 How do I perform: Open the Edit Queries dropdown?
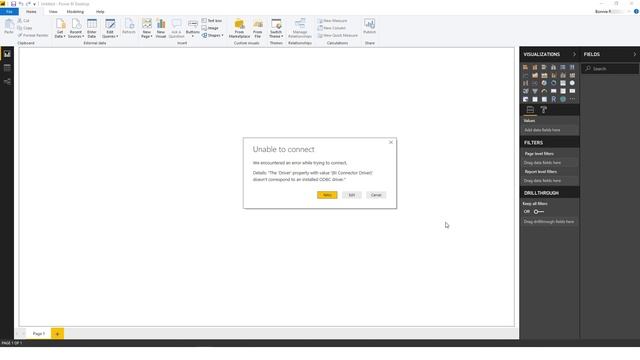click(110, 29)
